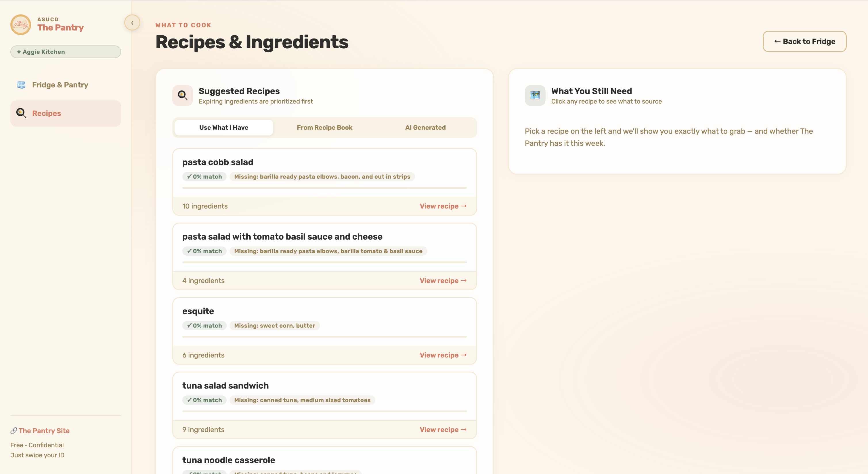Screen dimensions: 868x474
Task: Open The Pantry Site link
Action: [x=44, y=431]
